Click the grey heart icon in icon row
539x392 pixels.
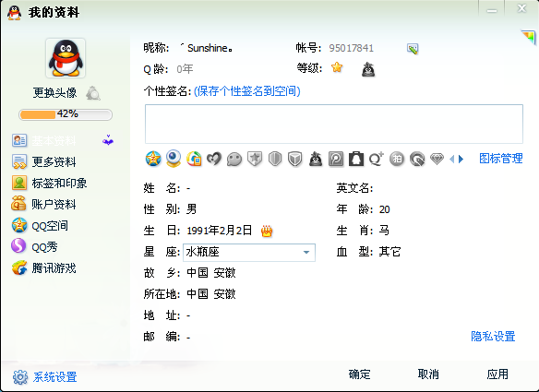click(214, 159)
